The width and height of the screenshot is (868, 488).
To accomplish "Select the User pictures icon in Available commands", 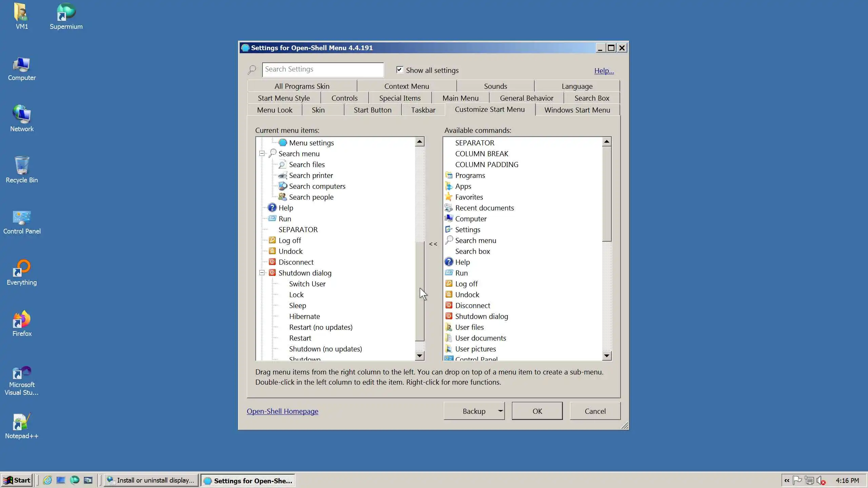I will tap(449, 349).
